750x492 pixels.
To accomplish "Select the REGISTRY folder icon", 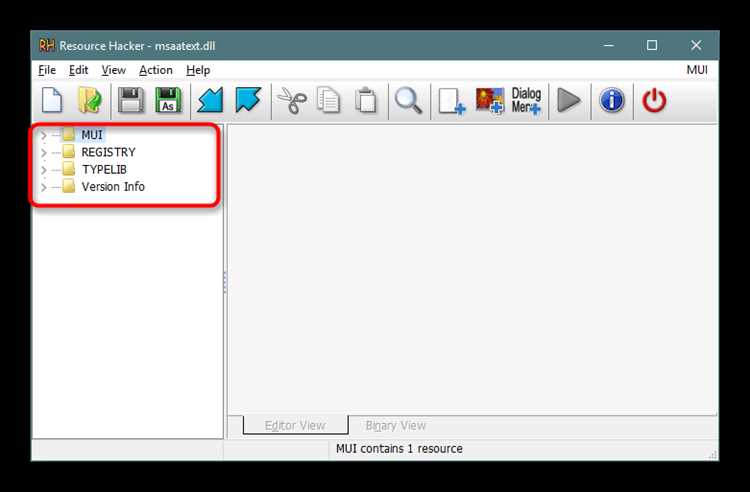I will pos(69,152).
